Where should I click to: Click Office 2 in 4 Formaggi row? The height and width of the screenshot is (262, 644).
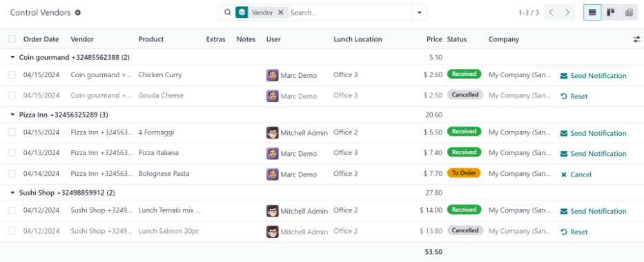[345, 132]
